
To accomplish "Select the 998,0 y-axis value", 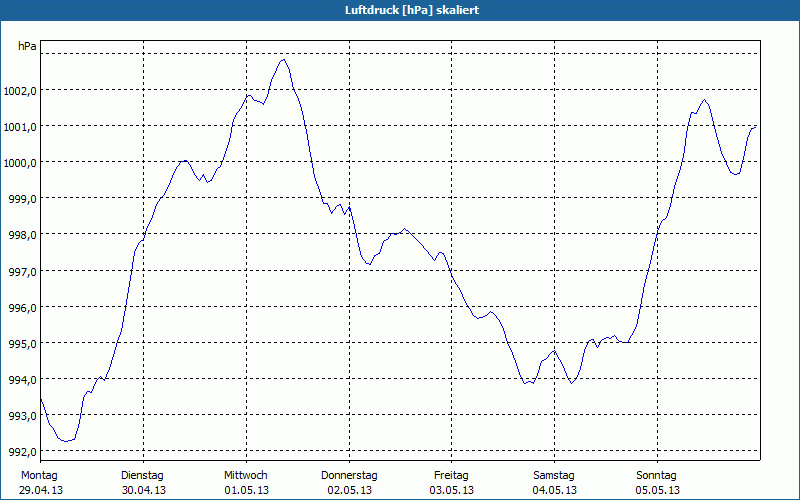I will click(22, 236).
